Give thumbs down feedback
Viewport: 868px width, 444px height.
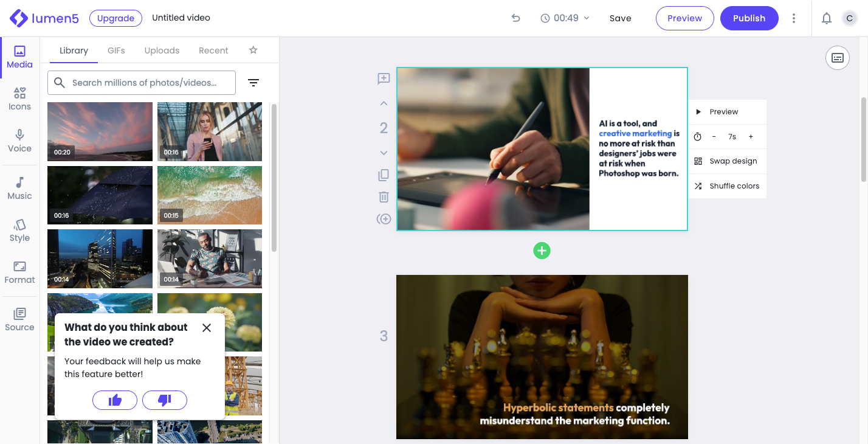(x=165, y=400)
